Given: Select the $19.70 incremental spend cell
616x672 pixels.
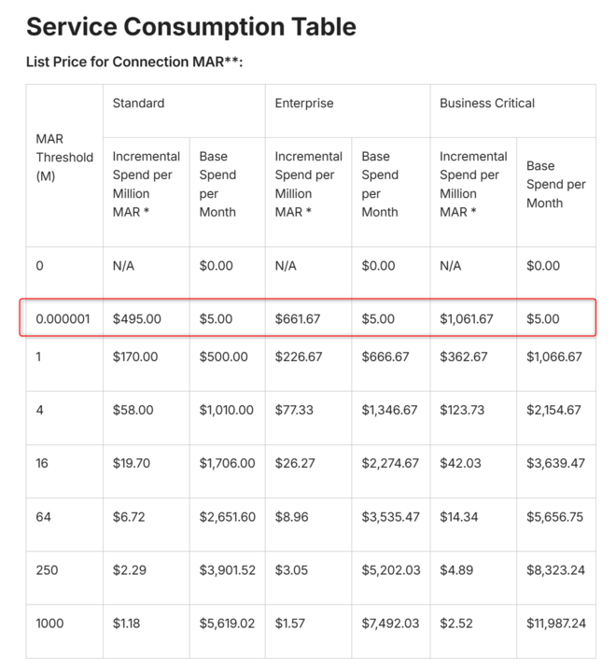Looking at the screenshot, I should 133,462.
